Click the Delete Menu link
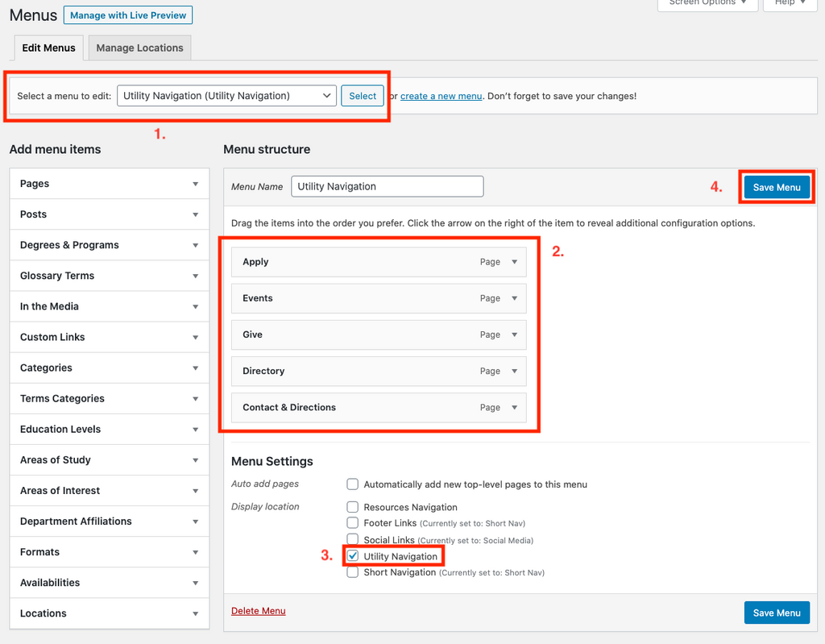 pyautogui.click(x=258, y=611)
